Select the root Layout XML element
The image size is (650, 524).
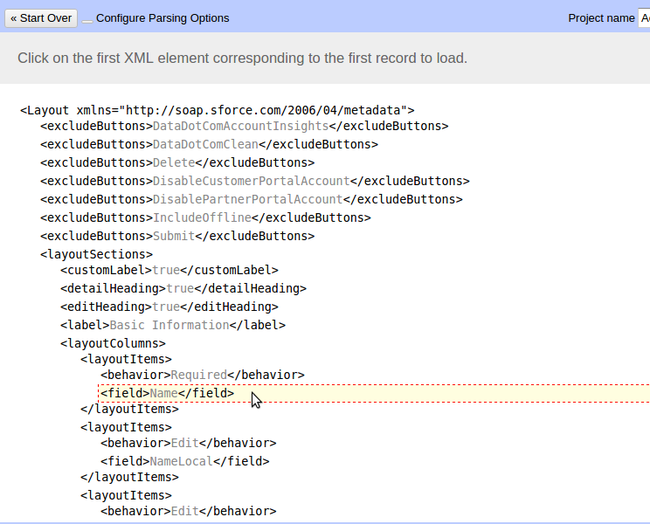click(x=217, y=110)
